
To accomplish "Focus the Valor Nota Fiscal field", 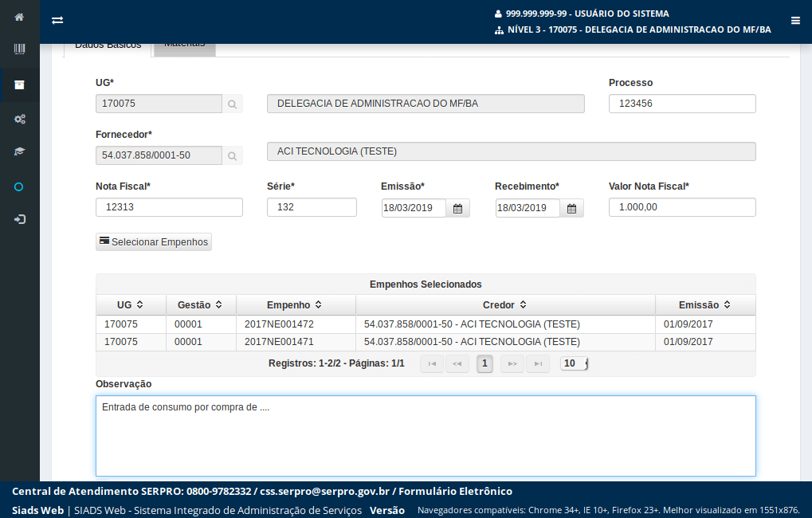I will [682, 207].
